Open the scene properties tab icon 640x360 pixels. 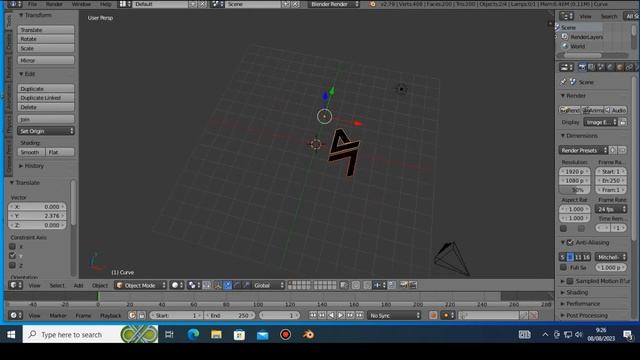[601, 67]
